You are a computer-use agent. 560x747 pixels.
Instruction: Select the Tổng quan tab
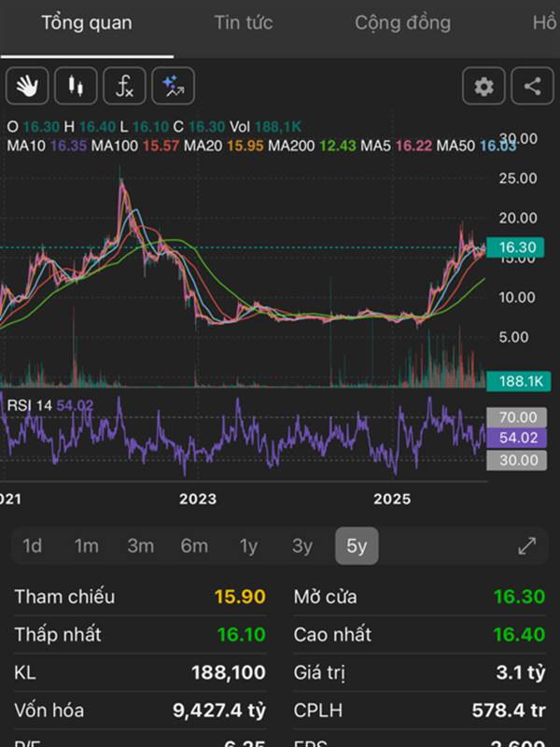(x=87, y=23)
